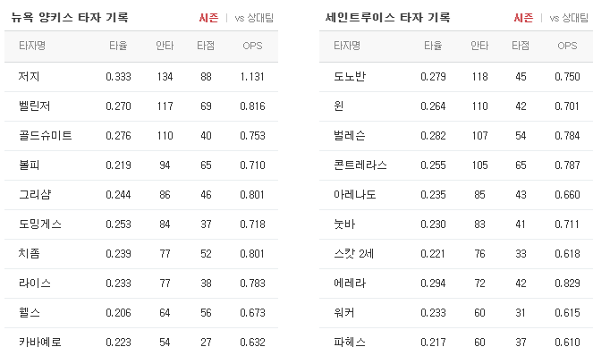This screenshot has width=593, height=364.
Task: Select batter 저지 row
Action: click(141, 77)
